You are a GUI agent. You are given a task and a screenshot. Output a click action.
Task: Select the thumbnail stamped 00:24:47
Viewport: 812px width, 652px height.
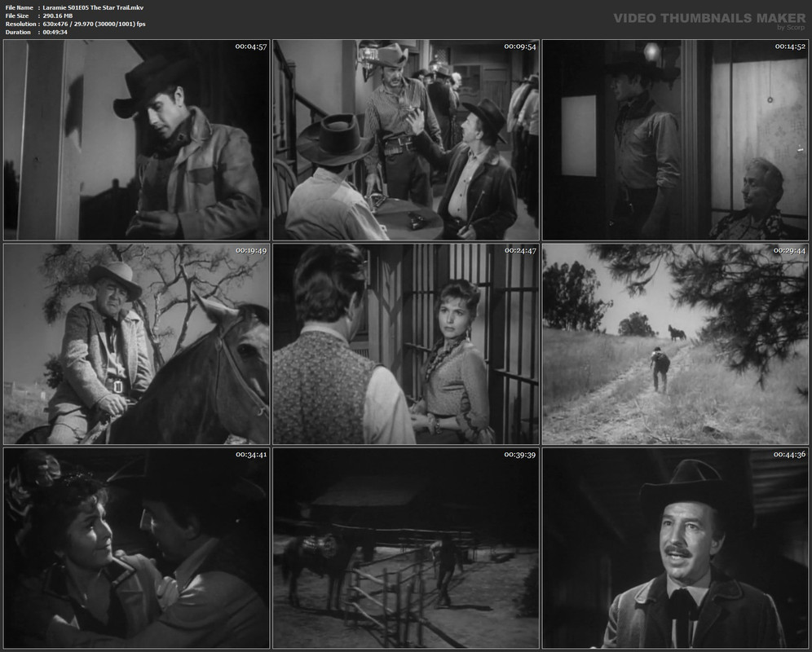pyautogui.click(x=406, y=344)
